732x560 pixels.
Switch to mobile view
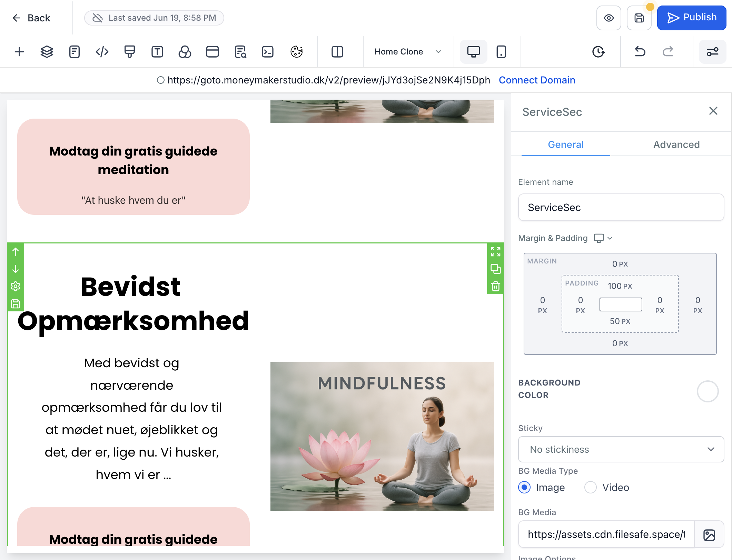tap(501, 52)
